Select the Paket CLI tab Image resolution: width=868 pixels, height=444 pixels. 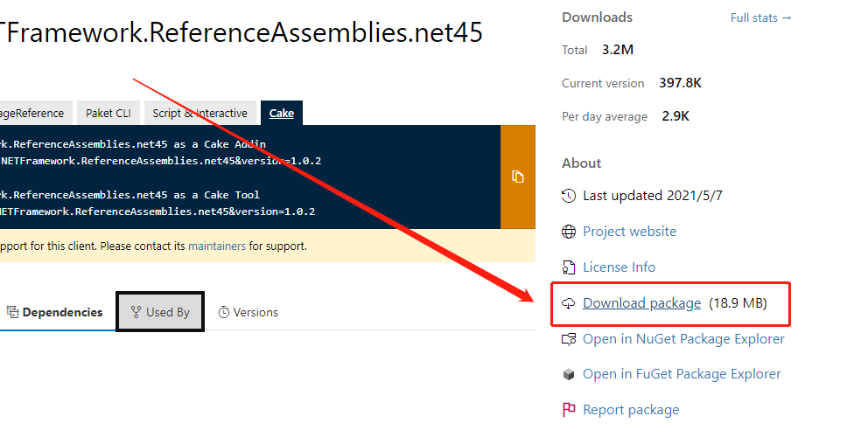pos(108,114)
